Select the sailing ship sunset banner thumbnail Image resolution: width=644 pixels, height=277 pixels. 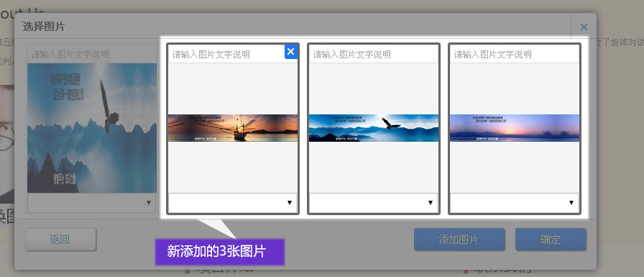click(233, 128)
